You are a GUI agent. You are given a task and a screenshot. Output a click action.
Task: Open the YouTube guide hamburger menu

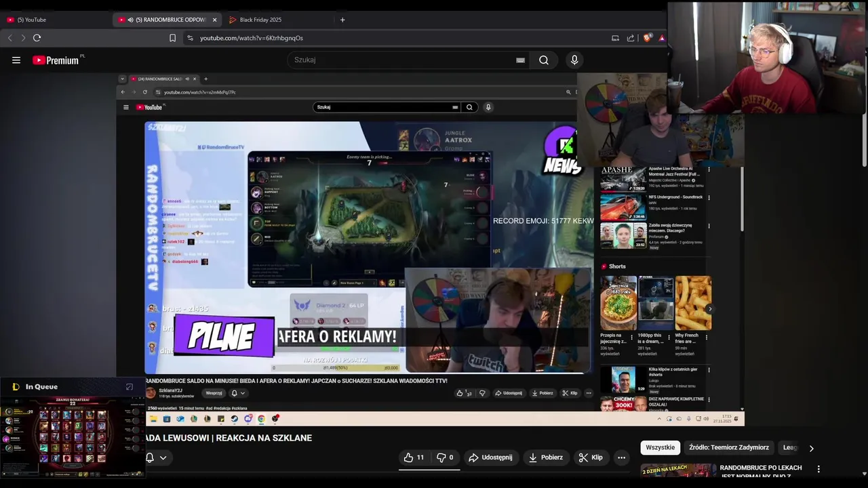pos(16,60)
